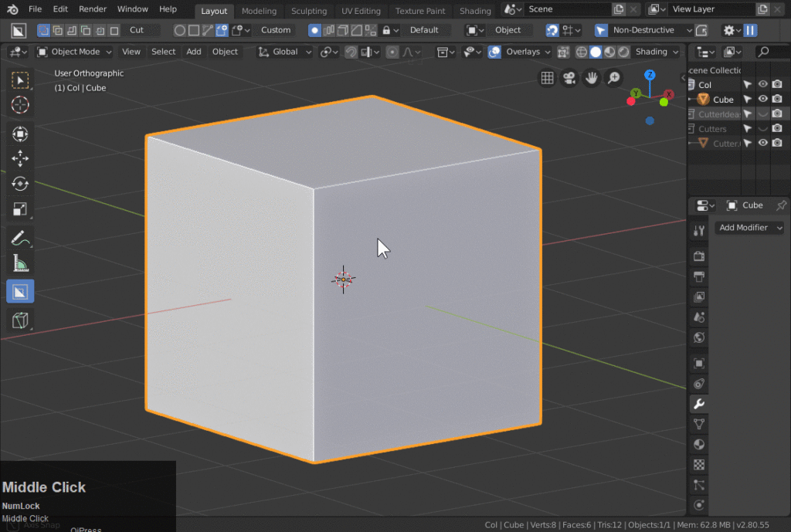
Task: Choose the Annotate pencil tool
Action: 20,239
